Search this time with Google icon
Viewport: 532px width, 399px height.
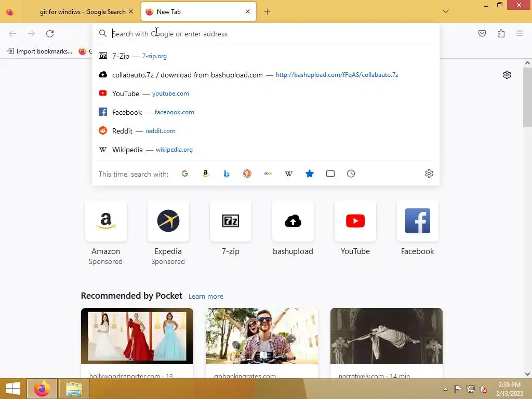click(185, 174)
